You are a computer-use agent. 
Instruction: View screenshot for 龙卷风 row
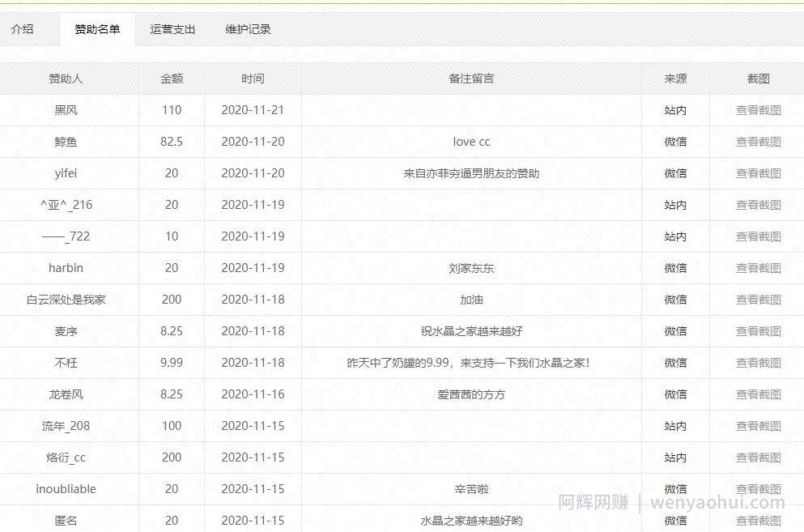pyautogui.click(x=759, y=394)
